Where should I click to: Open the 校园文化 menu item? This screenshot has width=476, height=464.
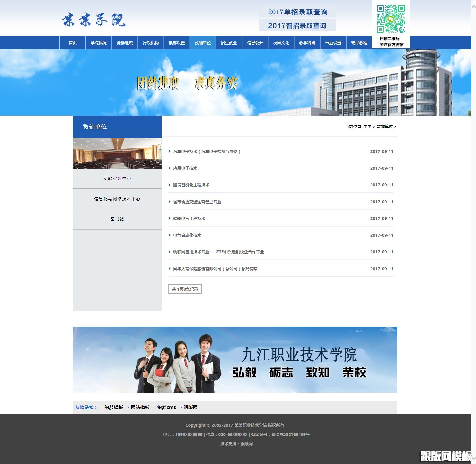[281, 43]
